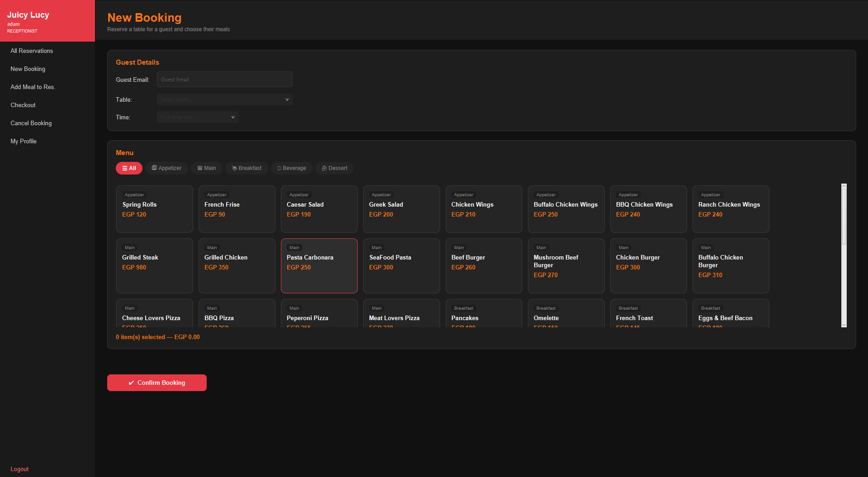The height and width of the screenshot is (477, 868).
Task: Log out of the application
Action: [x=19, y=469]
